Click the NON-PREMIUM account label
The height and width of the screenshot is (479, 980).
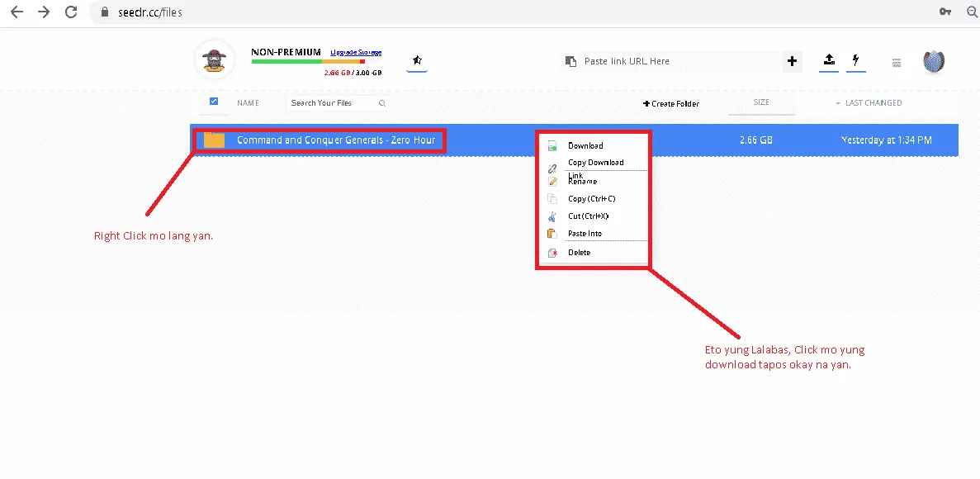pyautogui.click(x=286, y=53)
